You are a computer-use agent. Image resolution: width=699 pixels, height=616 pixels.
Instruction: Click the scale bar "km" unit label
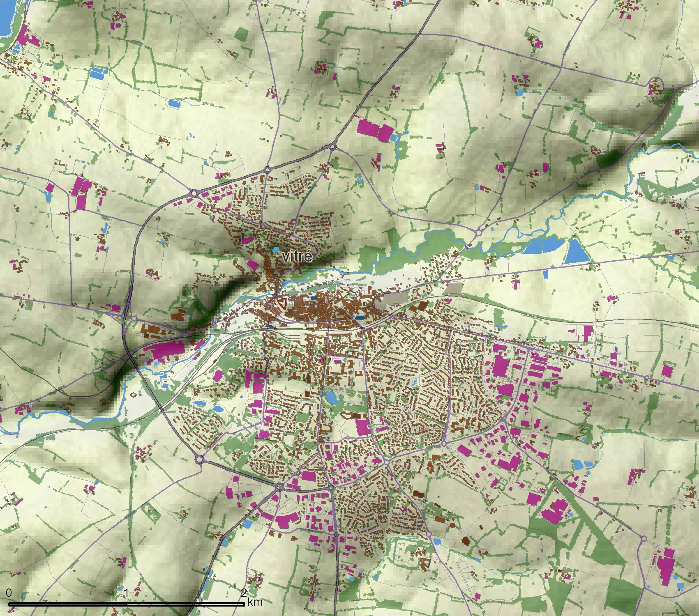(x=255, y=602)
